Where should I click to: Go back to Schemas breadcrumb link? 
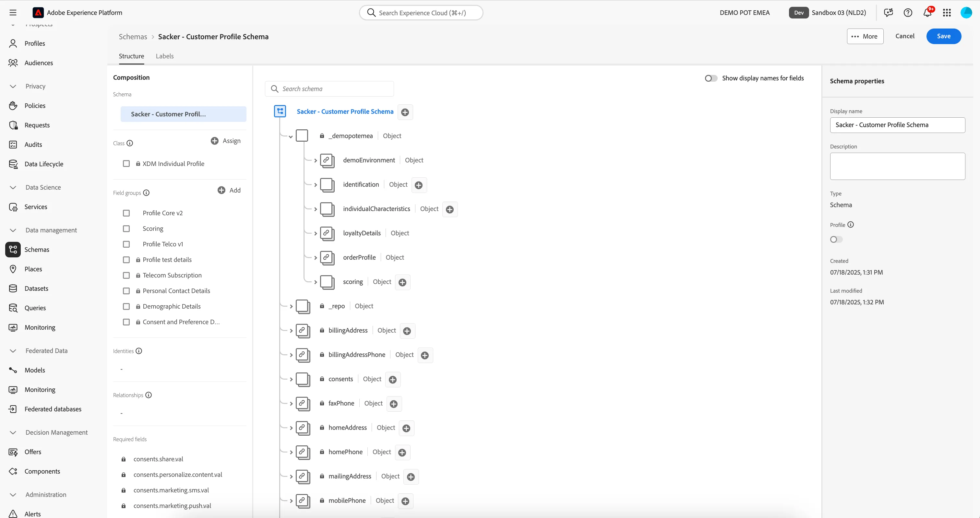point(133,37)
